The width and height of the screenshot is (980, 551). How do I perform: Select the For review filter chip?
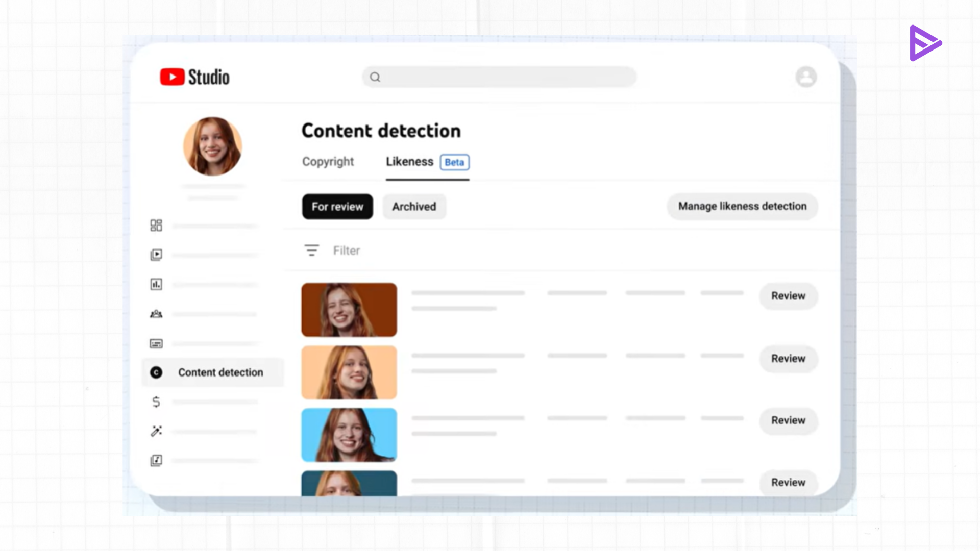click(x=337, y=207)
